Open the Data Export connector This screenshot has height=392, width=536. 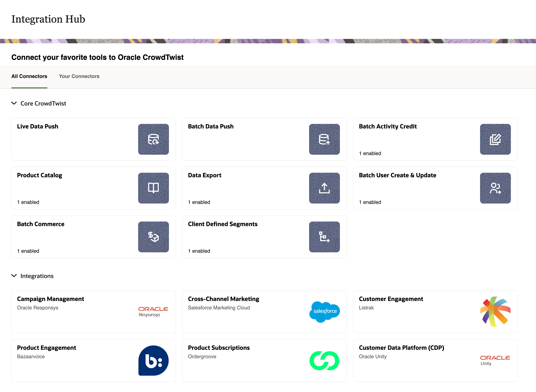click(265, 188)
